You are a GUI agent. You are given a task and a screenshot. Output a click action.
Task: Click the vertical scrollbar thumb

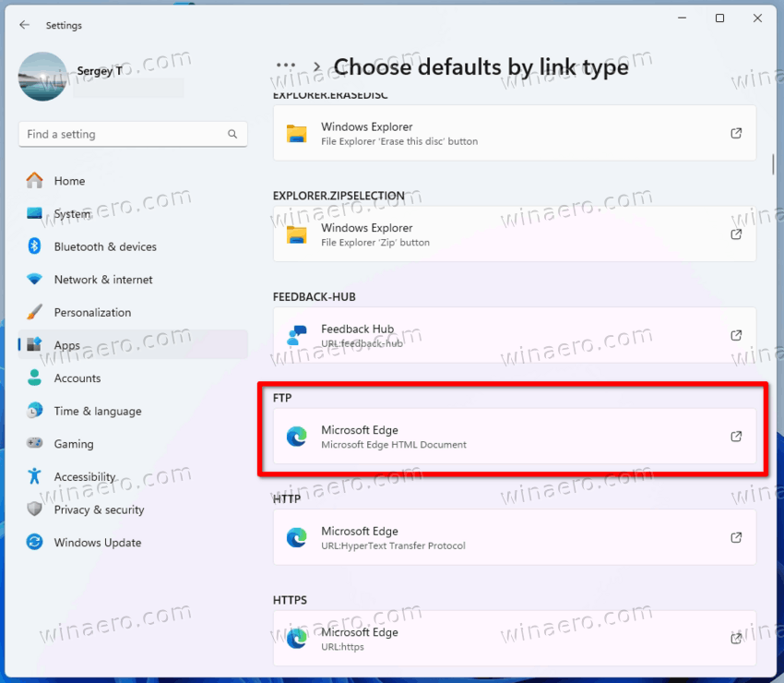pyautogui.click(x=773, y=164)
